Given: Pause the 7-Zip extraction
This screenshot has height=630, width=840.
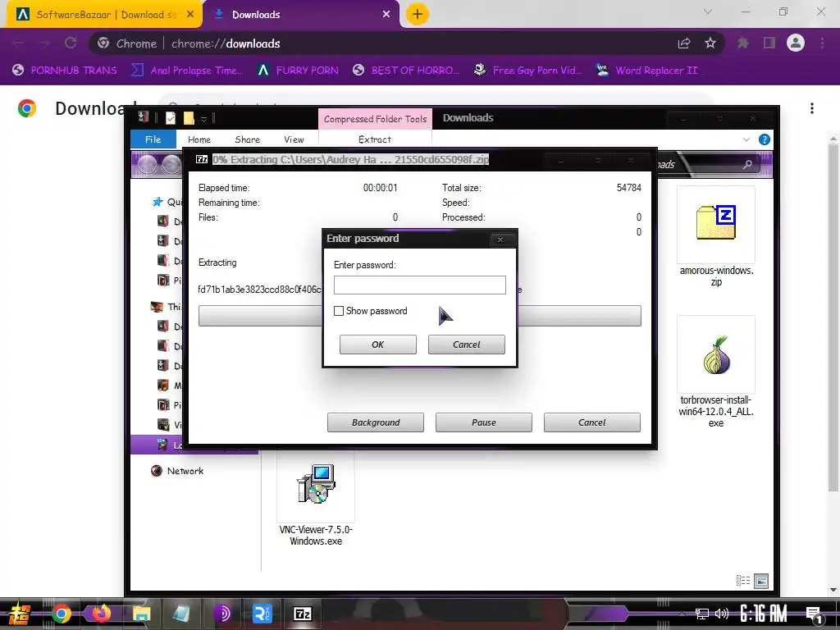Looking at the screenshot, I should tap(484, 422).
